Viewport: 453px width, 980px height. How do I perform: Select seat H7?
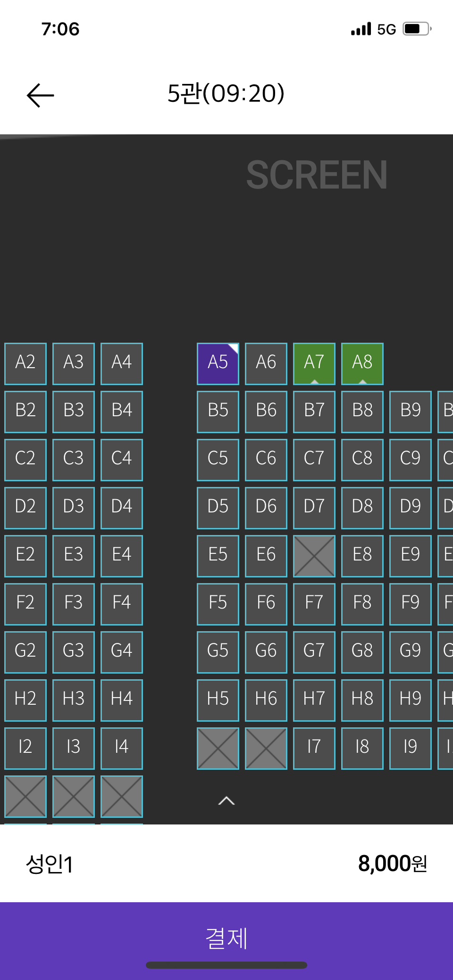[x=314, y=700]
